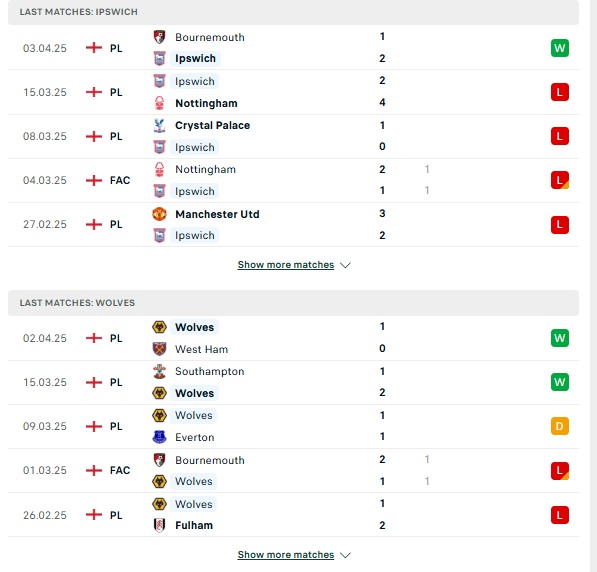
Task: Open the Last Matches: Ipswich header
Action: 294,12
